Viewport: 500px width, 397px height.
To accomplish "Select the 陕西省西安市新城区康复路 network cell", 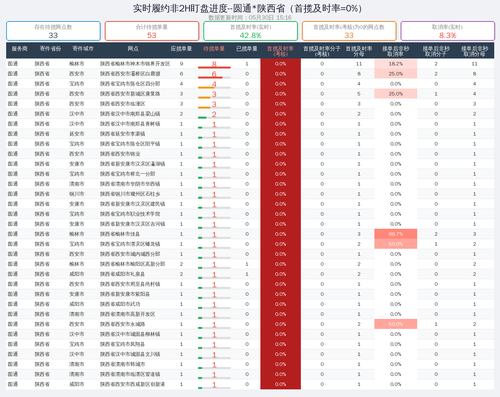I will [130, 94].
